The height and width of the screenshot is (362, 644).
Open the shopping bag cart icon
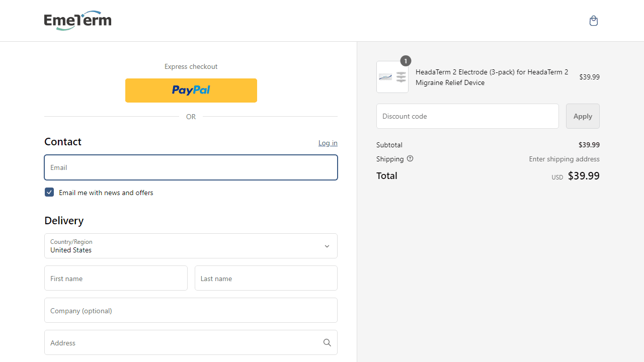(x=594, y=21)
